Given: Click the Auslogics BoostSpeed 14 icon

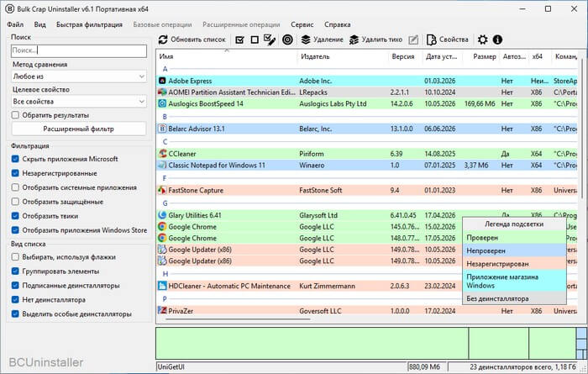Looking at the screenshot, I should click(x=162, y=103).
